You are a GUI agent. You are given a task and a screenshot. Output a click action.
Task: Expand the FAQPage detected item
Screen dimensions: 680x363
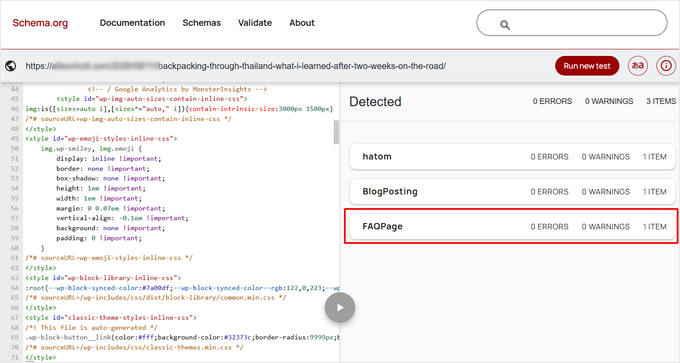pyautogui.click(x=512, y=226)
